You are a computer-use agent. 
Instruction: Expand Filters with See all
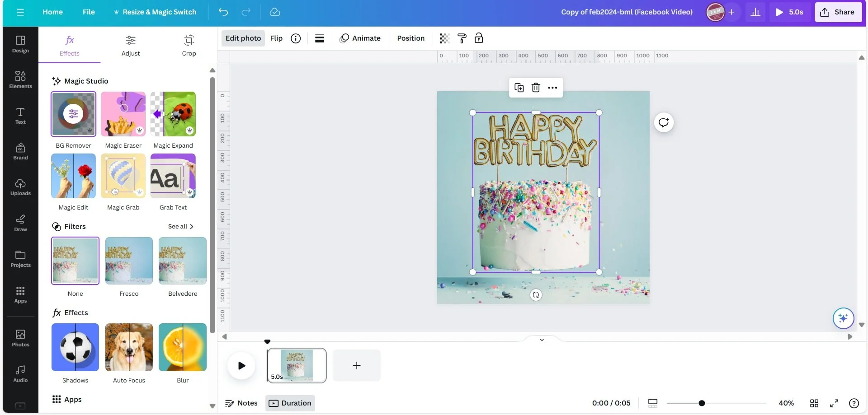(x=180, y=226)
